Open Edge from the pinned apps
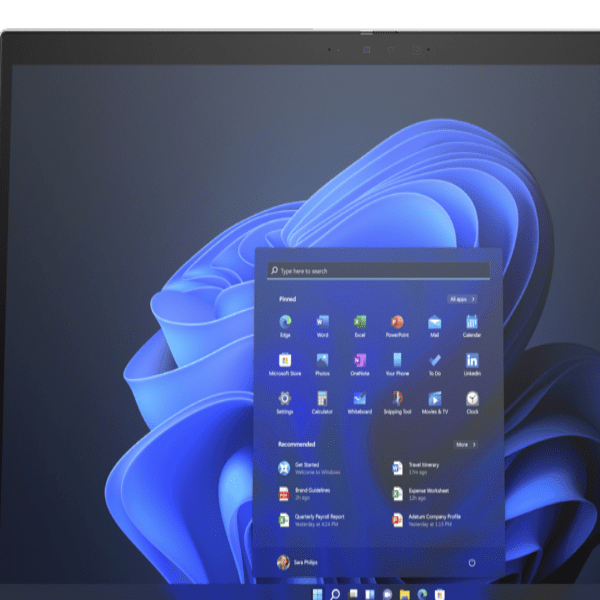The height and width of the screenshot is (600, 600). point(285,326)
